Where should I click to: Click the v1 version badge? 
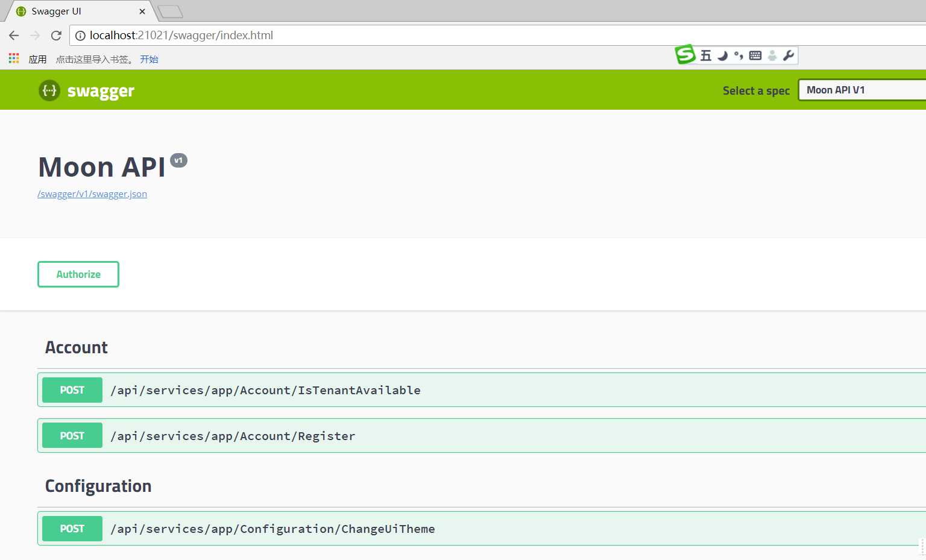point(178,160)
